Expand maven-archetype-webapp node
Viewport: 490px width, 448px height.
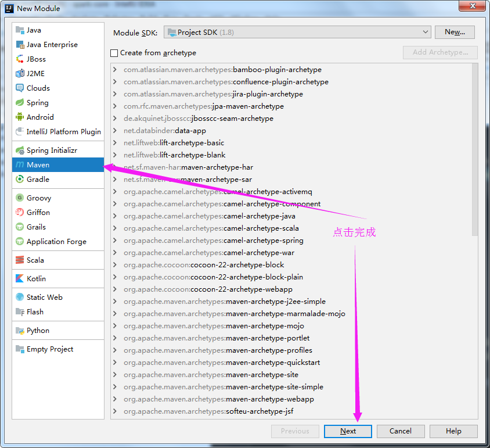(x=115, y=399)
